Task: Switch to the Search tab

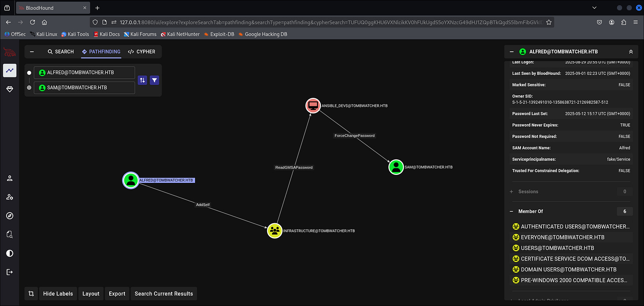Action: point(61,52)
